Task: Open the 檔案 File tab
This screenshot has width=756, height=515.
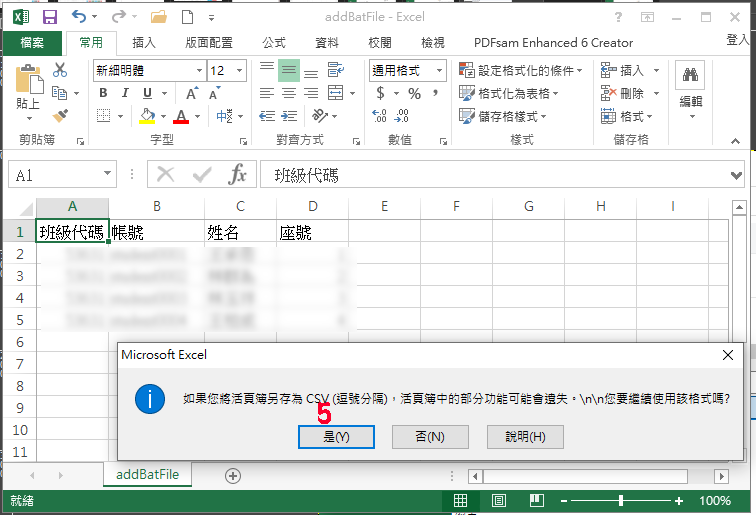Action: tap(32, 43)
